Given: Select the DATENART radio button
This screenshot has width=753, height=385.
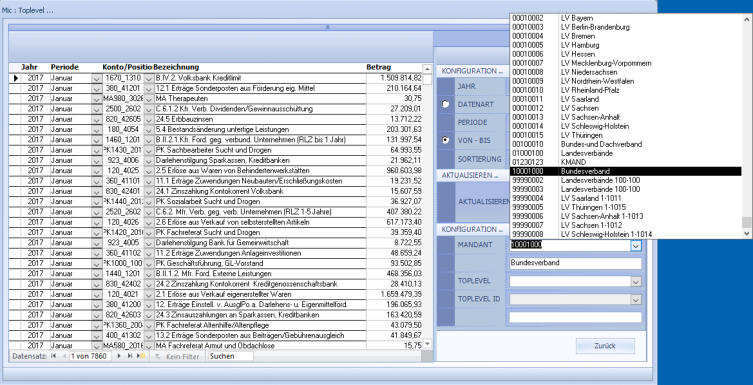Looking at the screenshot, I should pyautogui.click(x=446, y=104).
